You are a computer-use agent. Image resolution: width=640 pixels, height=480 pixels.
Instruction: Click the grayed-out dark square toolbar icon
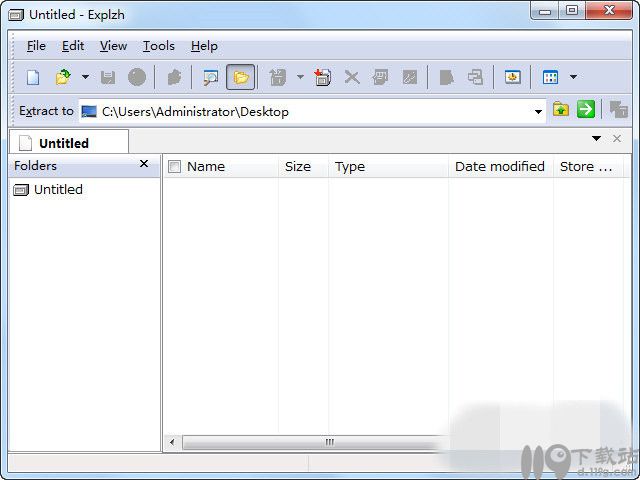[x=410, y=77]
